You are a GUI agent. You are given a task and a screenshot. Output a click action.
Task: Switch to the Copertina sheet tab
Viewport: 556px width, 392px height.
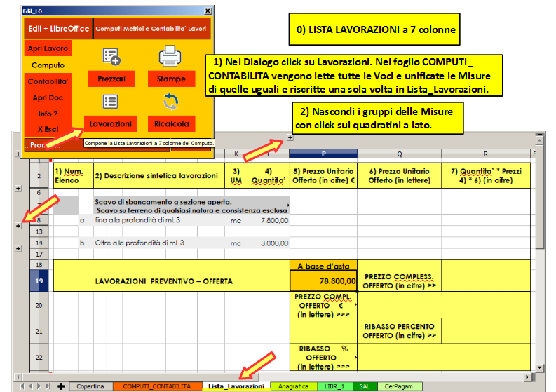tap(90, 386)
